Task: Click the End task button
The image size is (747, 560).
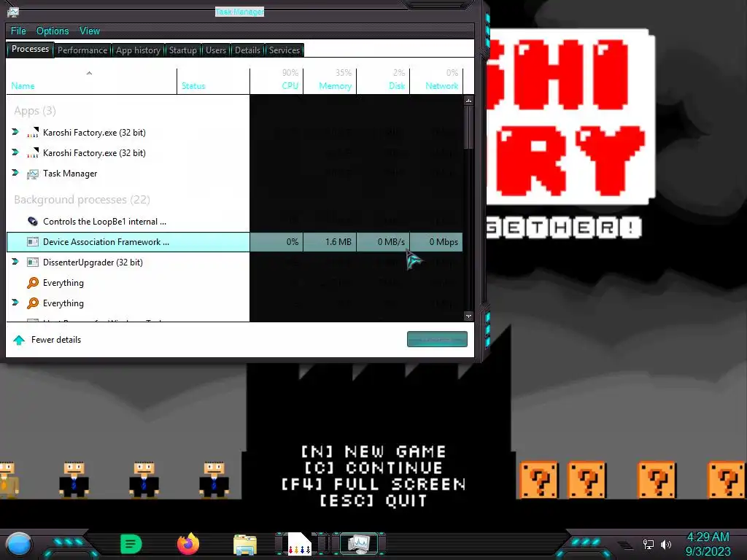Action: (x=437, y=340)
